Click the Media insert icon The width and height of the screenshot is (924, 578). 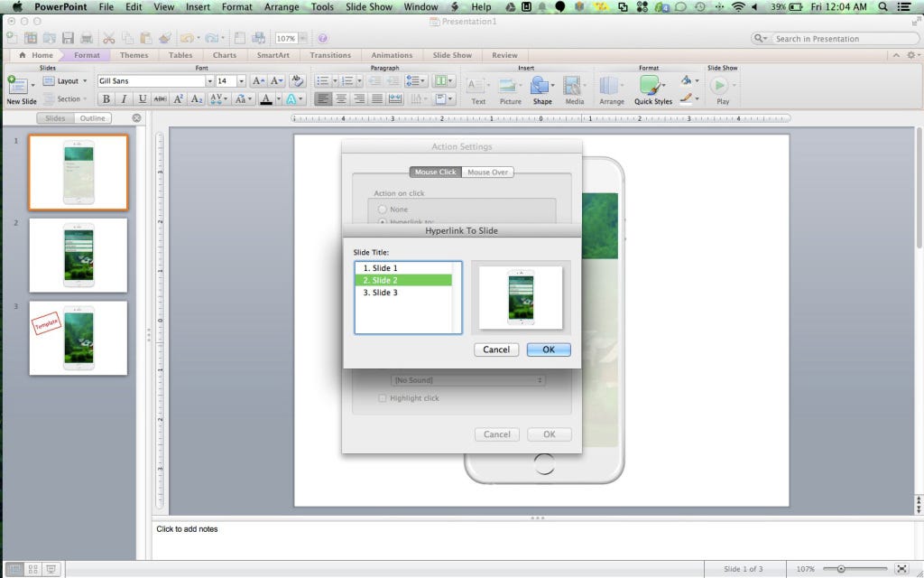pos(571,86)
